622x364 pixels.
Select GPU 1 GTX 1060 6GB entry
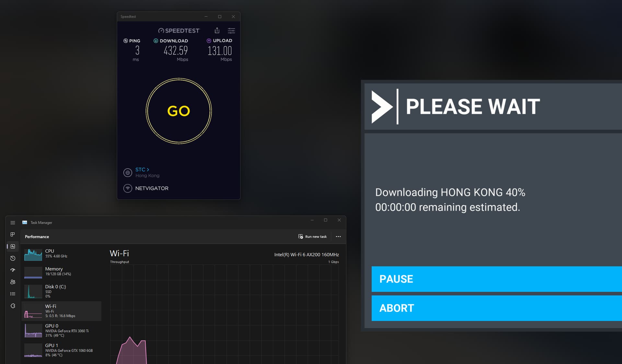tap(62, 350)
